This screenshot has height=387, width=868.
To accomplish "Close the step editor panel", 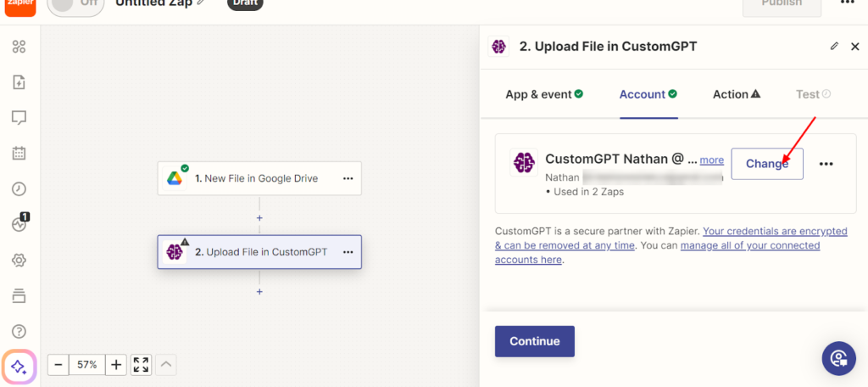I will (x=854, y=47).
